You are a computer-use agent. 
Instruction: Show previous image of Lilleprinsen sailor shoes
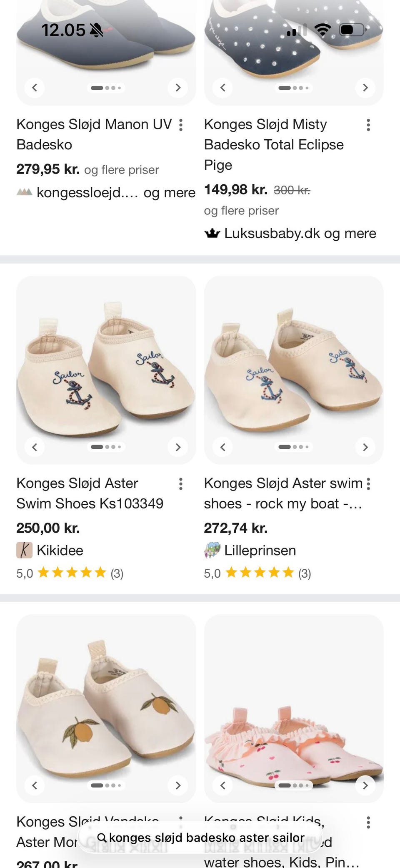click(222, 447)
